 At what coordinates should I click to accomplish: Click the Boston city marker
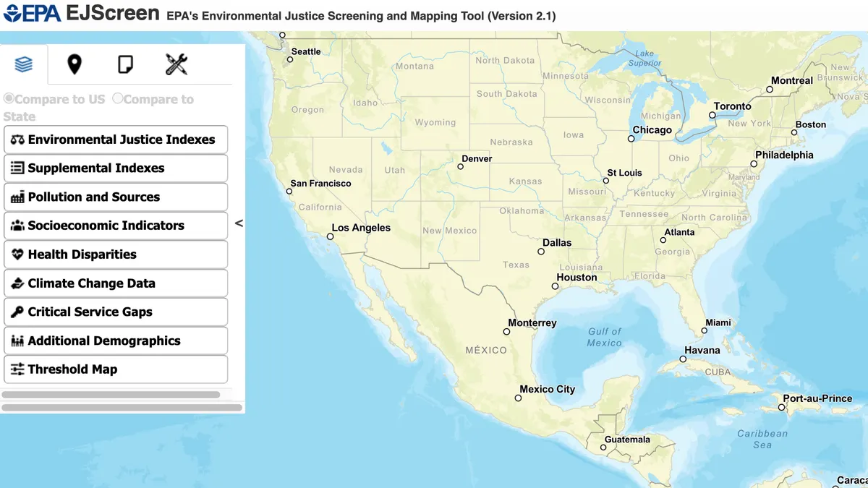pyautogui.click(x=794, y=133)
